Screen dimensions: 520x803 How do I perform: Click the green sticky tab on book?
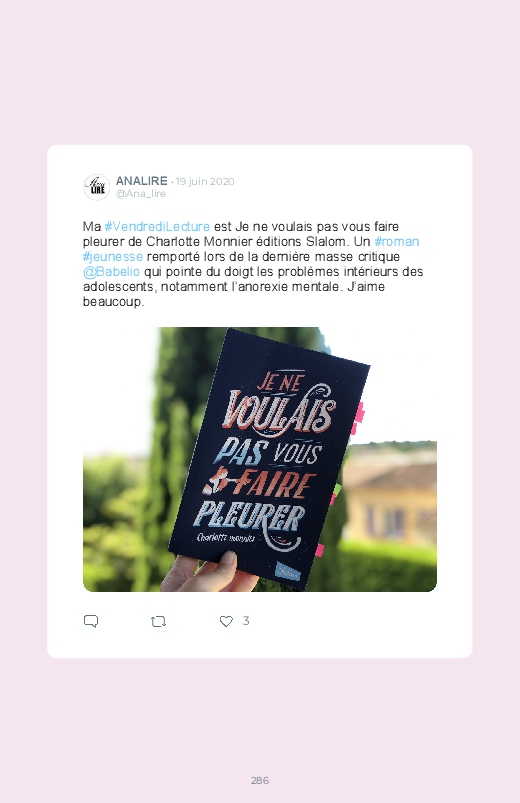[336, 491]
